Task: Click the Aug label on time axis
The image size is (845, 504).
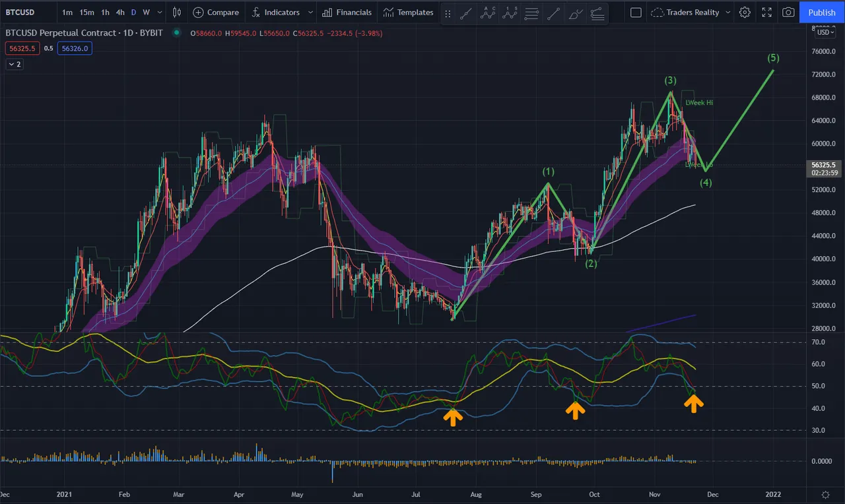Action: [475, 494]
